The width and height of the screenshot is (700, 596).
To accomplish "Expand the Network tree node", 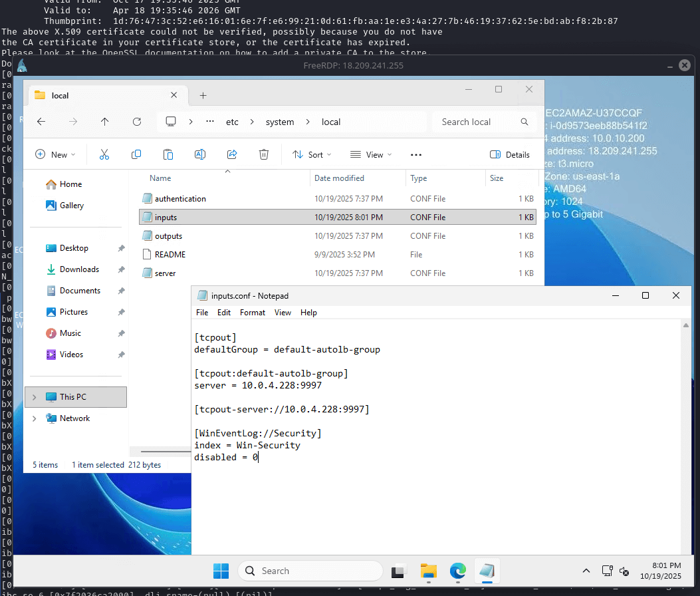I will coord(35,418).
